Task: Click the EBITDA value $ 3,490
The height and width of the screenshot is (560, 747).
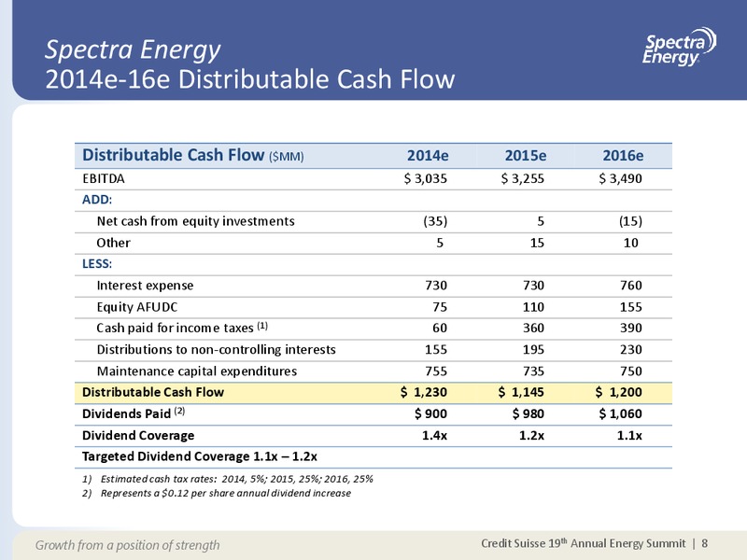Action: (x=620, y=178)
